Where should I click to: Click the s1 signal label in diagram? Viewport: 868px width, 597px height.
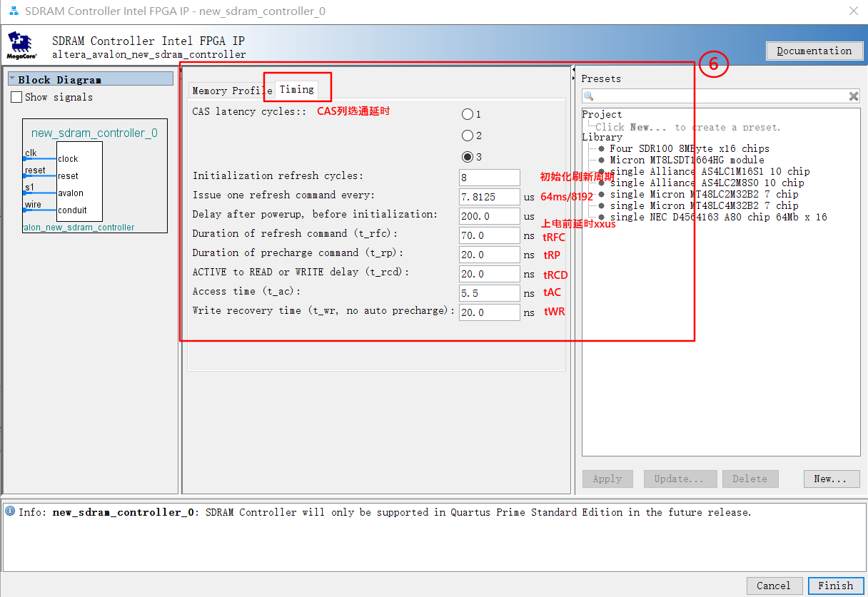click(29, 188)
